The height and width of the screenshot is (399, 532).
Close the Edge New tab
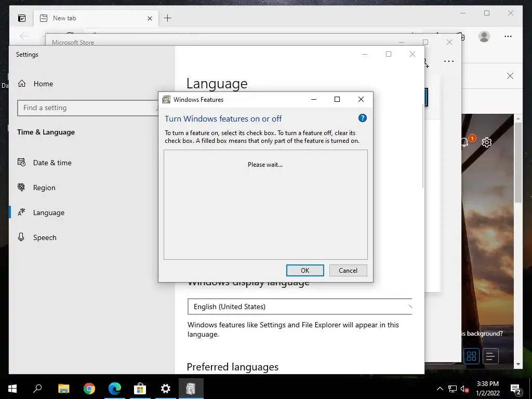(150, 18)
